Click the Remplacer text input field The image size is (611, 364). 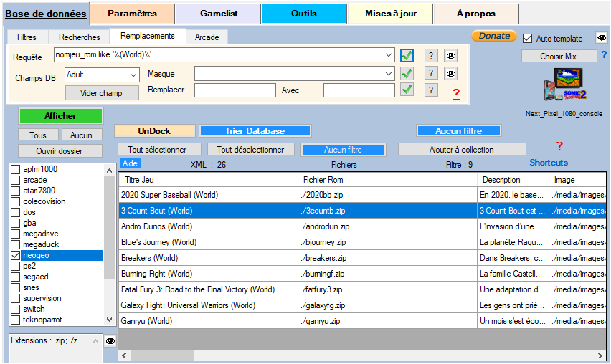[x=235, y=90]
